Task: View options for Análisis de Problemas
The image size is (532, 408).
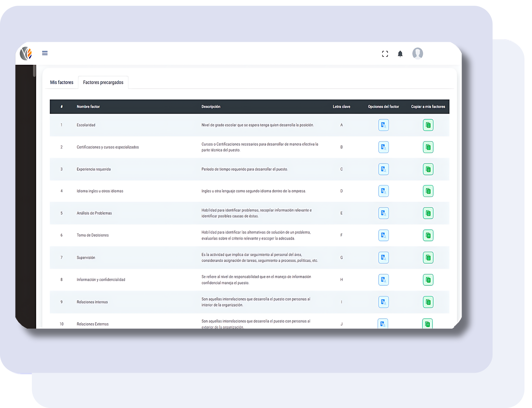Action: (x=383, y=213)
